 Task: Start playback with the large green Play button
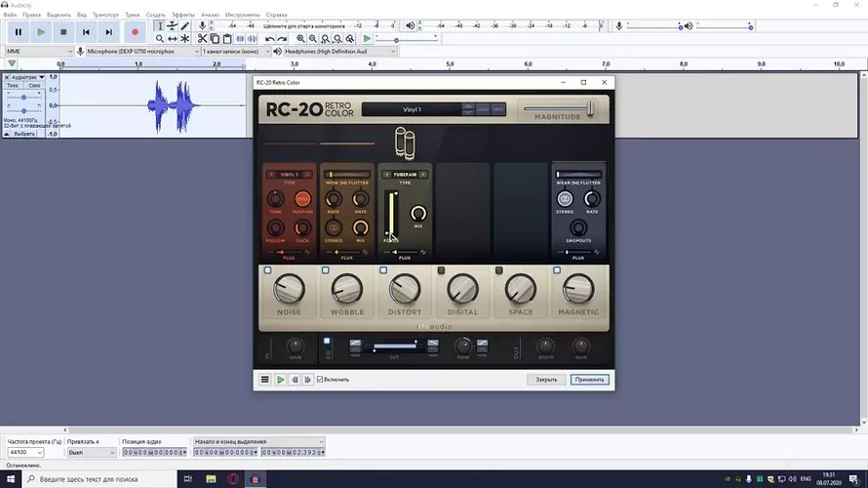coord(41,32)
